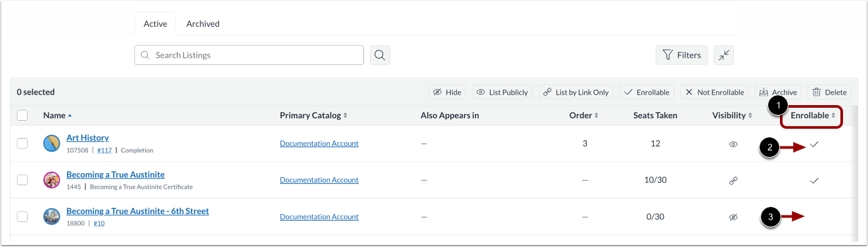Sort listings by Name column
Screen dimensions: 868x247
click(x=57, y=116)
